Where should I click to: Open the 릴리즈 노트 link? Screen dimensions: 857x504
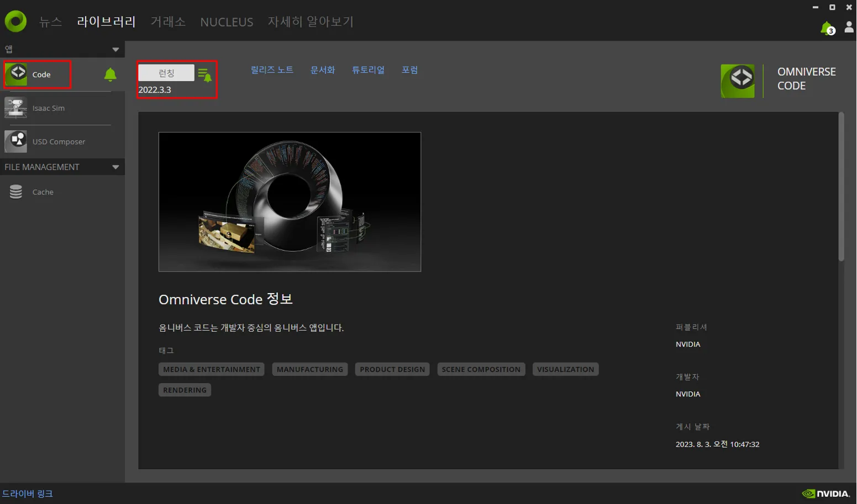pyautogui.click(x=272, y=70)
